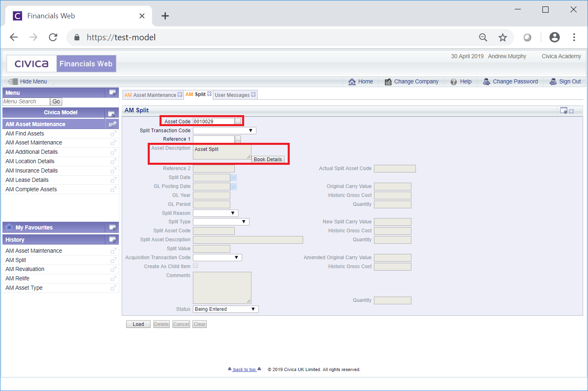Close the AM Asset Maintenance tab

click(180, 94)
